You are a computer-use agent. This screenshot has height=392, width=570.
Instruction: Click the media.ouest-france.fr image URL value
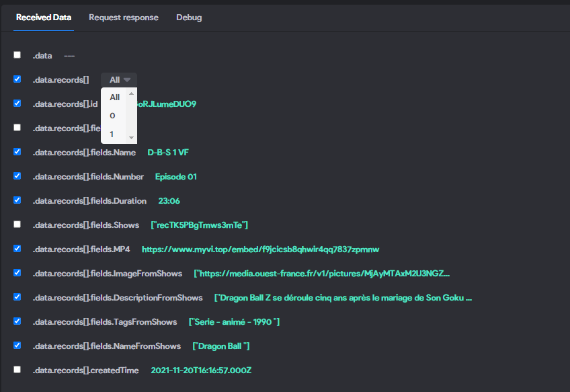[x=322, y=274]
